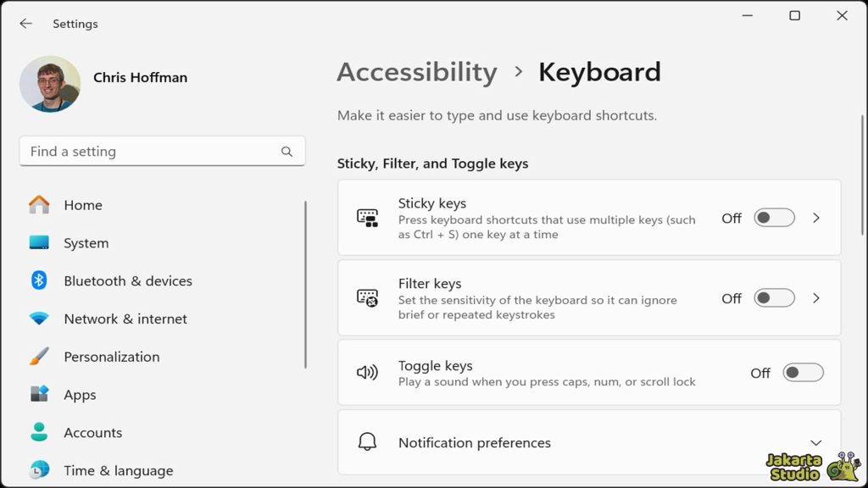
Task: Switch on Toggle keys sound
Action: click(803, 373)
